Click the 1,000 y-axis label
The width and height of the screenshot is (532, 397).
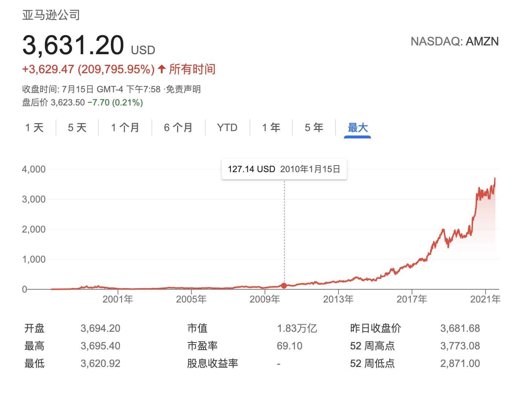34,259
